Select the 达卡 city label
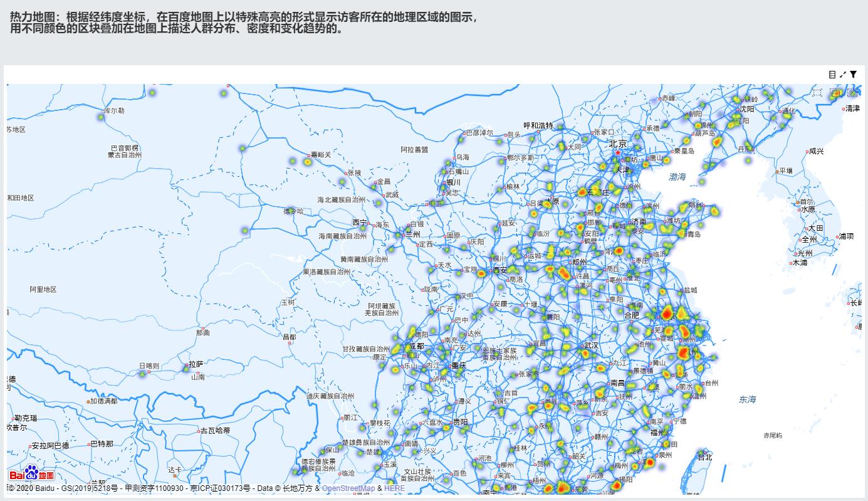Image resolution: width=868 pixels, height=501 pixels. click(x=175, y=470)
